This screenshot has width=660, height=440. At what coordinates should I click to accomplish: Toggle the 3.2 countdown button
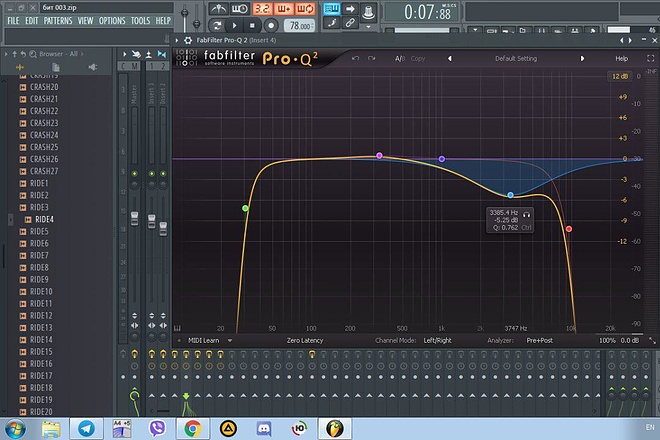pyautogui.click(x=262, y=9)
